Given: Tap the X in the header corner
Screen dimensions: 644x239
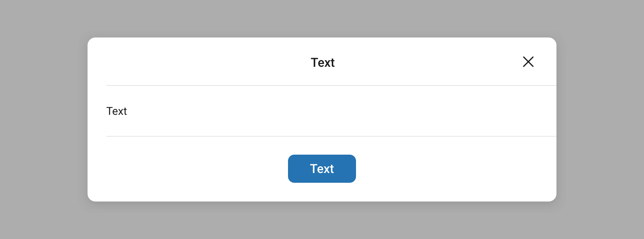Looking at the screenshot, I should (528, 62).
